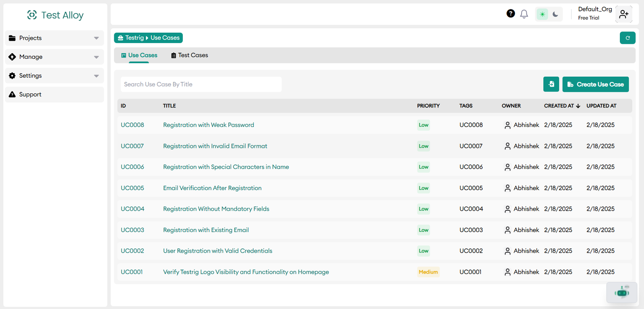
Task: Expand the Projects menu arrow
Action: (x=96, y=38)
